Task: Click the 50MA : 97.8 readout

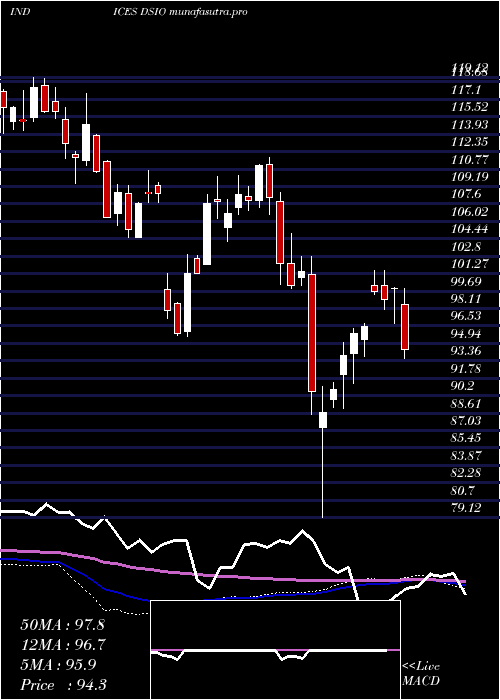Action: coord(62,625)
